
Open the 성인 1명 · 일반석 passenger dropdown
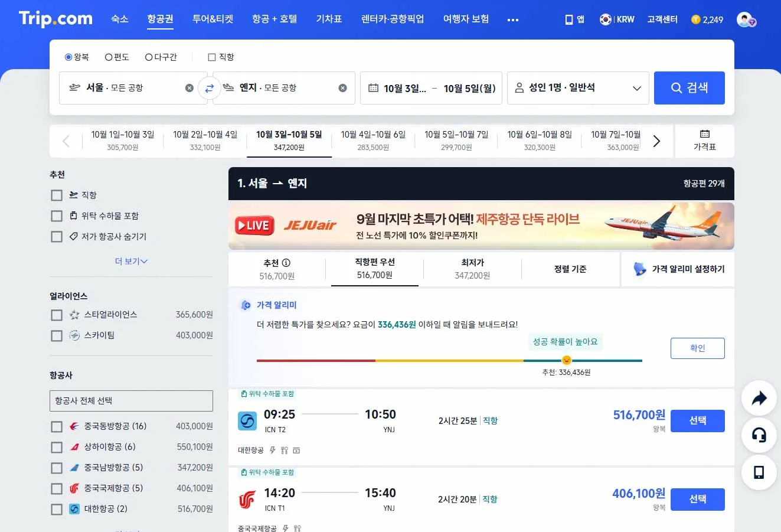[x=578, y=88]
